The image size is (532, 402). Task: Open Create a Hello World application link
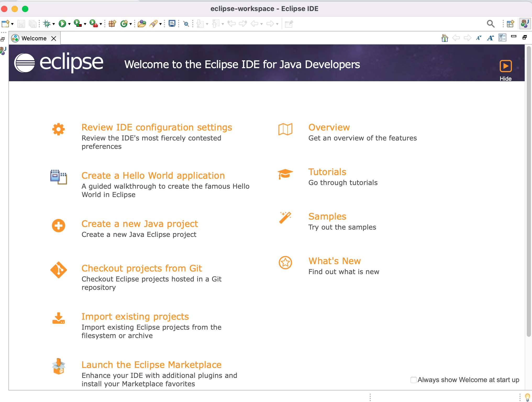coord(153,175)
